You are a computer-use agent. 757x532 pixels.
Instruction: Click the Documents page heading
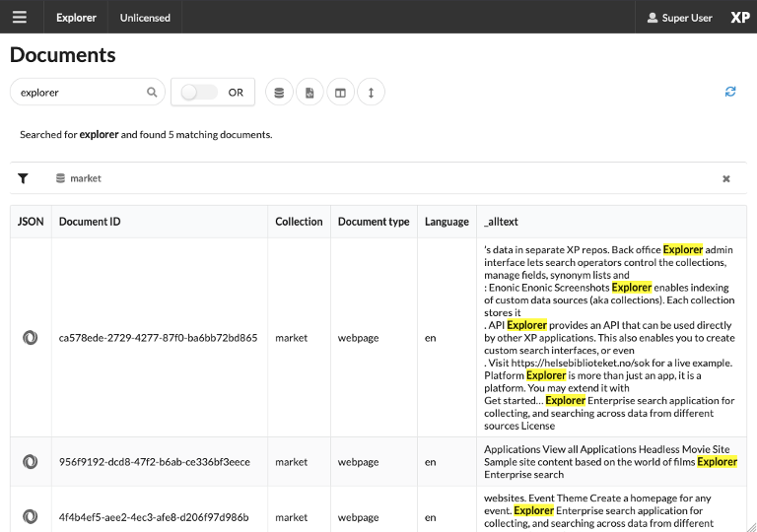point(63,55)
